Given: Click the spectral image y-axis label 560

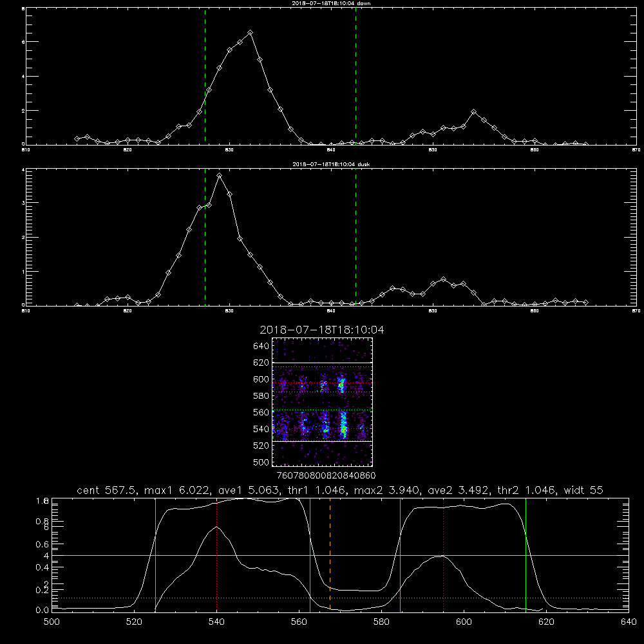Looking at the screenshot, I should (261, 412).
